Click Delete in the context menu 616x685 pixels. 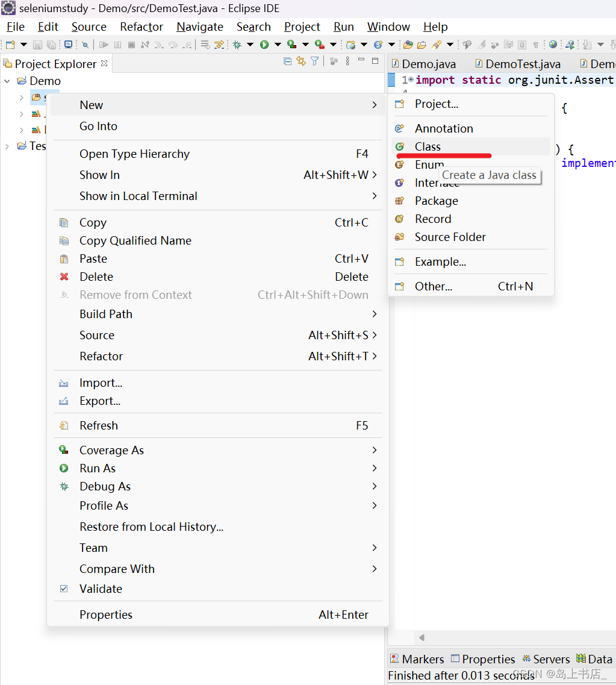(x=218, y=277)
